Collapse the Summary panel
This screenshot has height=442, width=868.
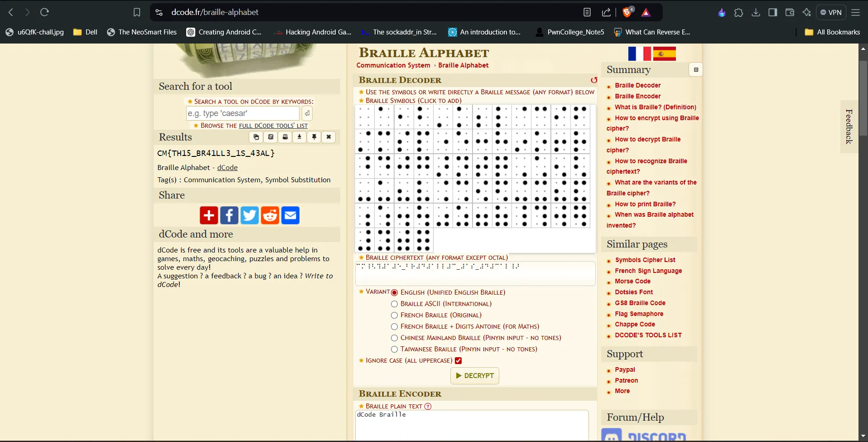(x=696, y=70)
